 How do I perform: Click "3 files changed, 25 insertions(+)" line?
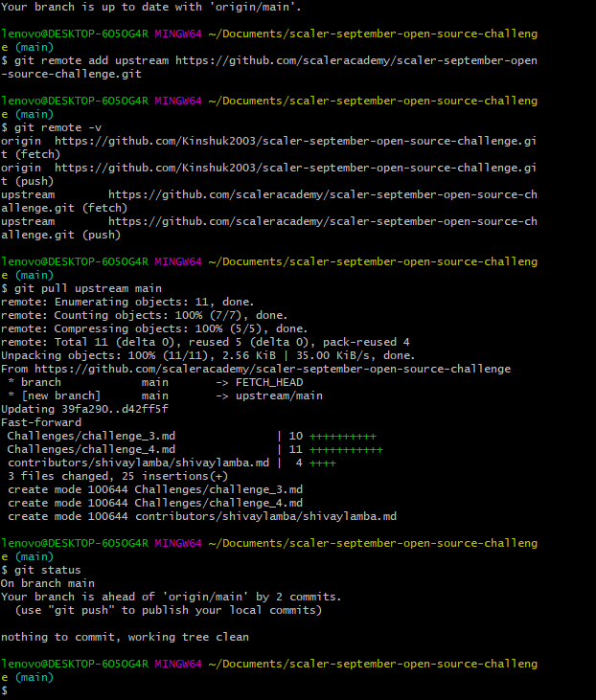pos(118,476)
